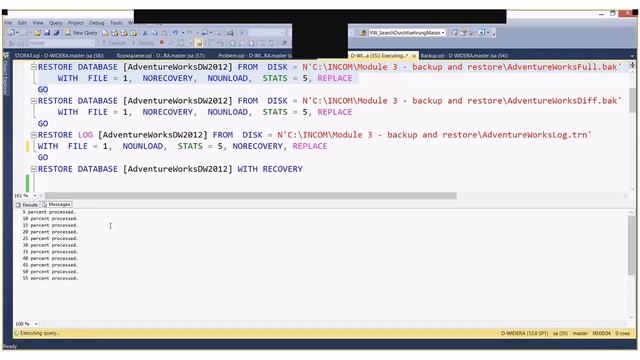Click the AdventureWorksDiff.bak path string
Viewport: 640px width, 360px height.
tap(462, 101)
